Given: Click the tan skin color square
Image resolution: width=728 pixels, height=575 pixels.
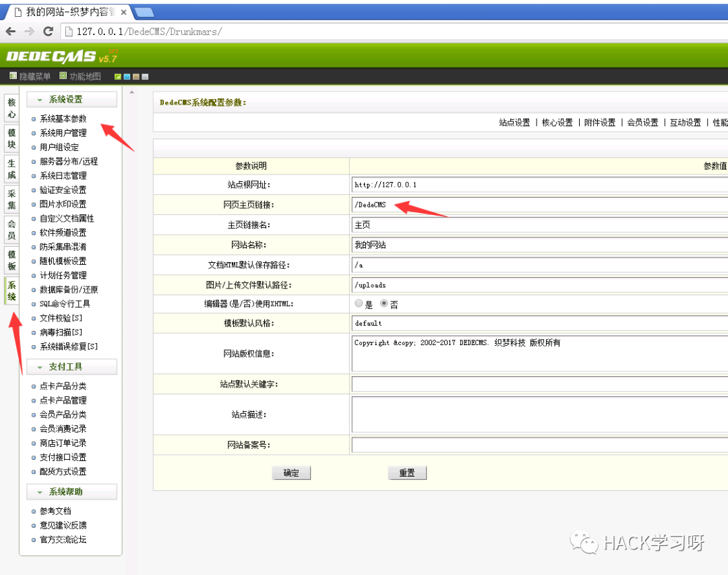Looking at the screenshot, I should tap(136, 77).
